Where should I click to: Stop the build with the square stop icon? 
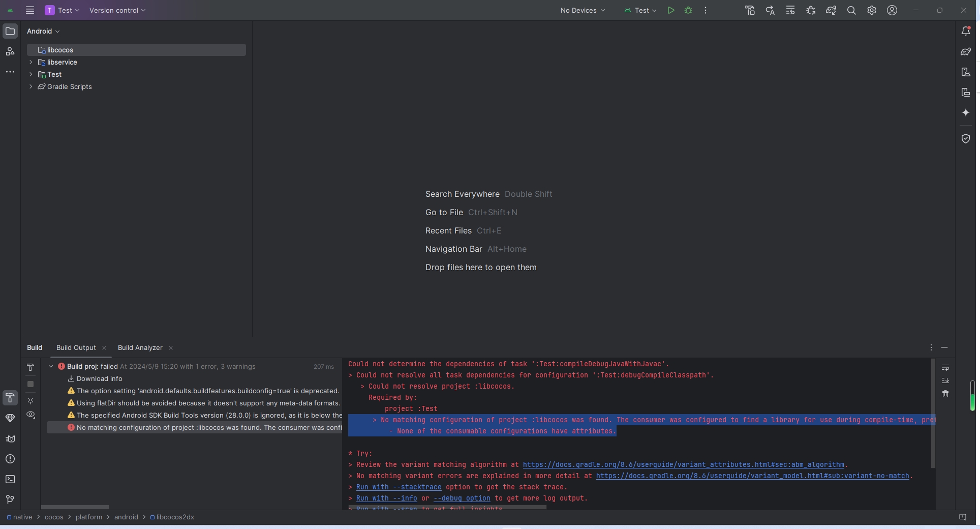(x=30, y=384)
